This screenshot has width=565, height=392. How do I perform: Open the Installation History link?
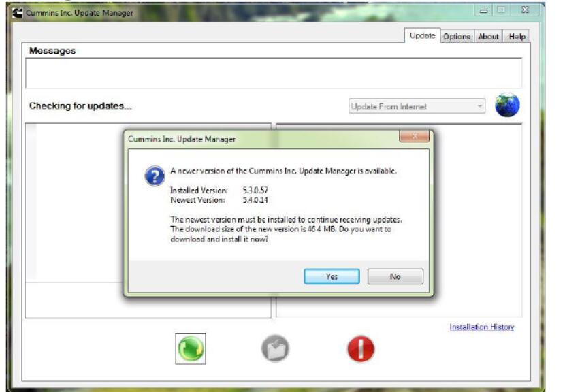point(481,327)
